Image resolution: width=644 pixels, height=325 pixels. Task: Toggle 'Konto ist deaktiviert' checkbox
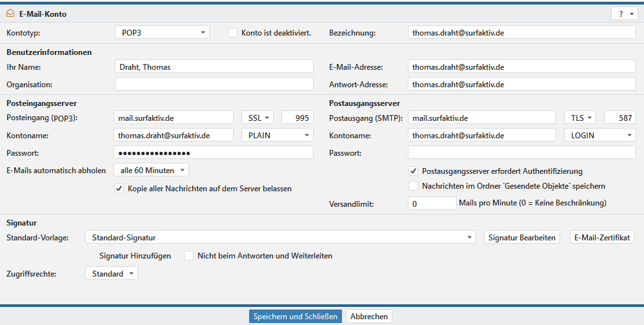tap(233, 32)
